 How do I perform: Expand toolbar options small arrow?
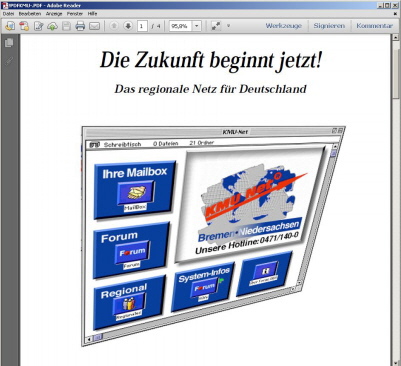(228, 26)
